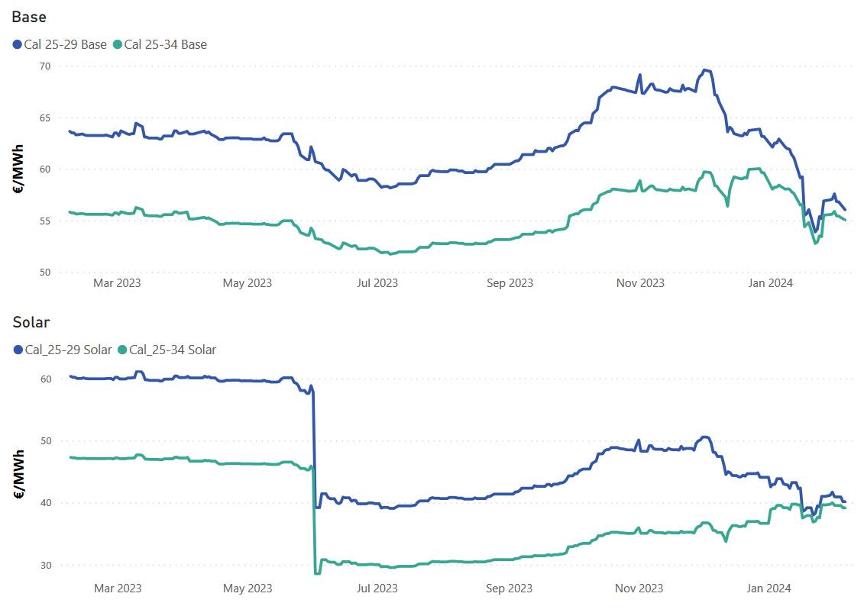Click the blue Cal_25-29 Solar legend dot
The image size is (864, 616).
pos(18,350)
